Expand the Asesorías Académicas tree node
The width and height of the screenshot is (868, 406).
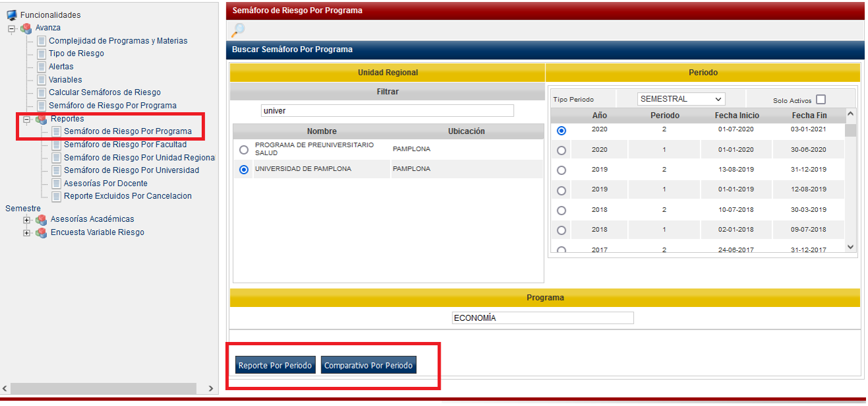coord(27,220)
